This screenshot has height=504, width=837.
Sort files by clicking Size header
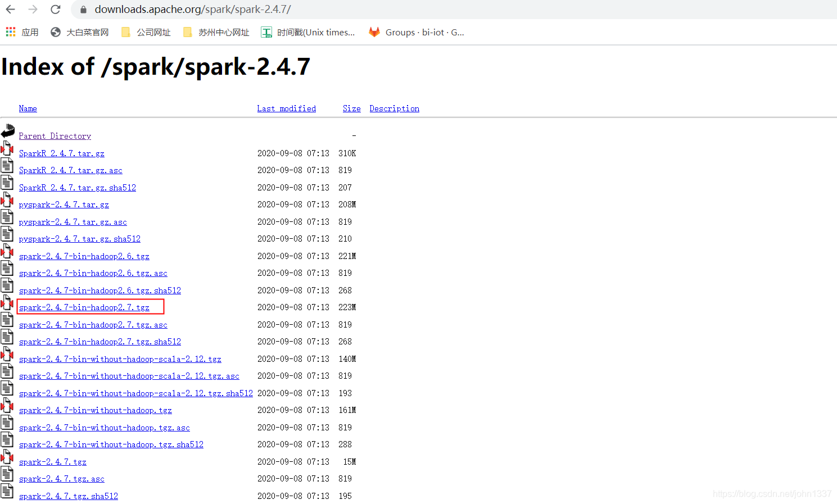351,108
